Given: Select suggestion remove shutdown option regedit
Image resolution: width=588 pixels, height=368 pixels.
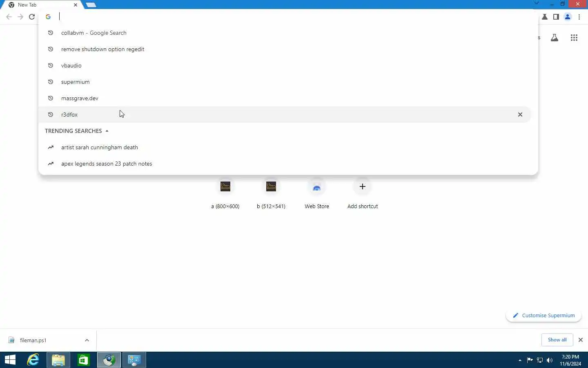Looking at the screenshot, I should [285, 49].
